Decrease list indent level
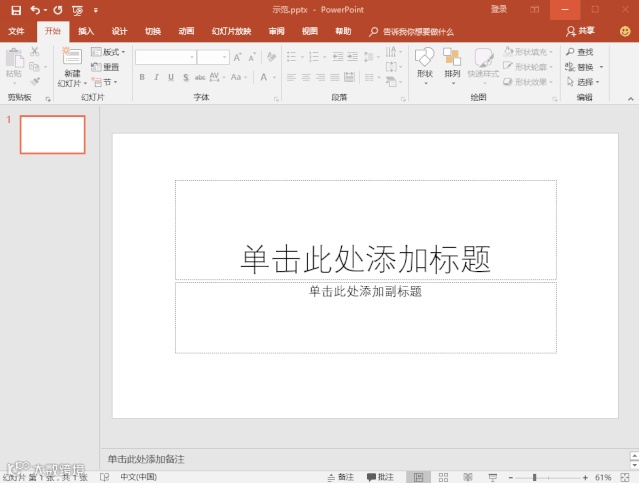The image size is (639, 483). (x=338, y=57)
